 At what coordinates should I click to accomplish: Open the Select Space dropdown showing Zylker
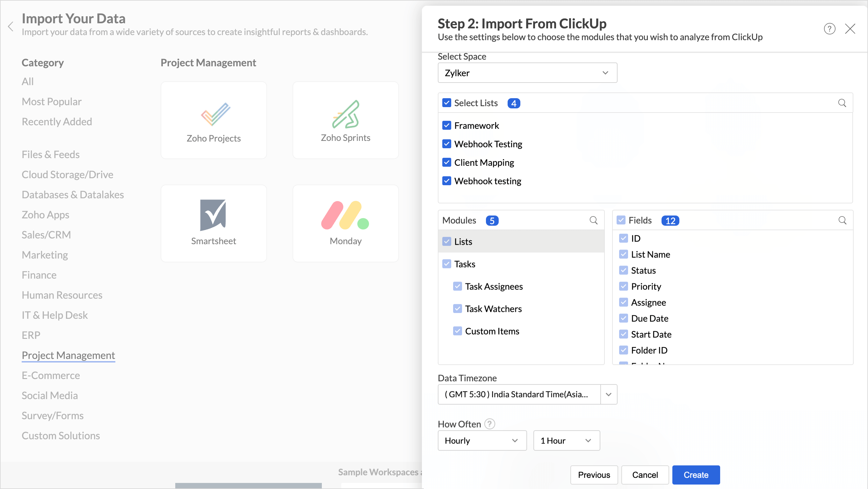(527, 73)
